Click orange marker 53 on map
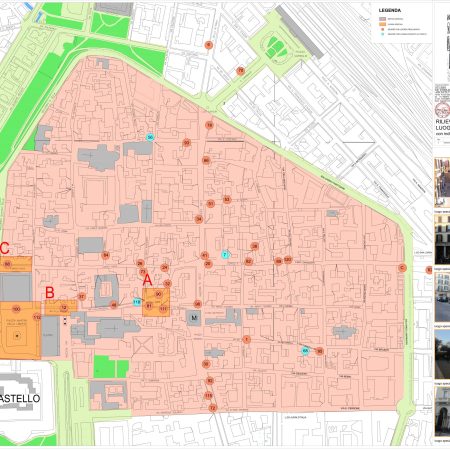 coord(227,200)
